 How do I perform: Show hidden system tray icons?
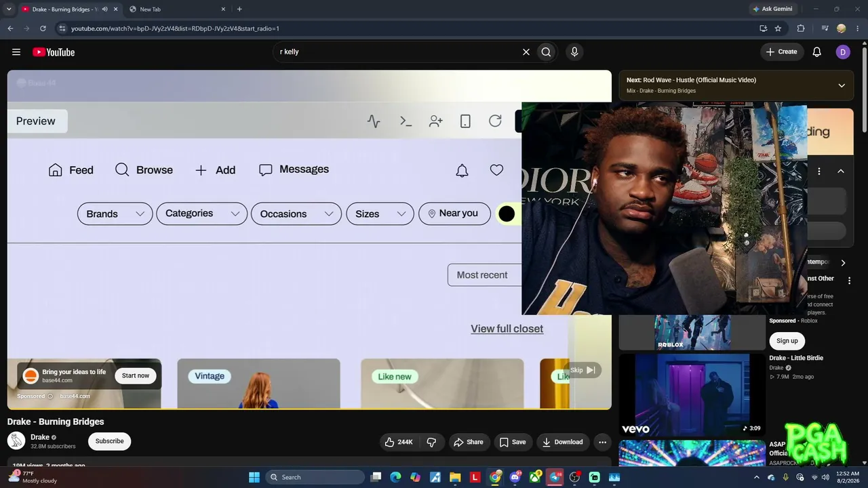coord(756,477)
